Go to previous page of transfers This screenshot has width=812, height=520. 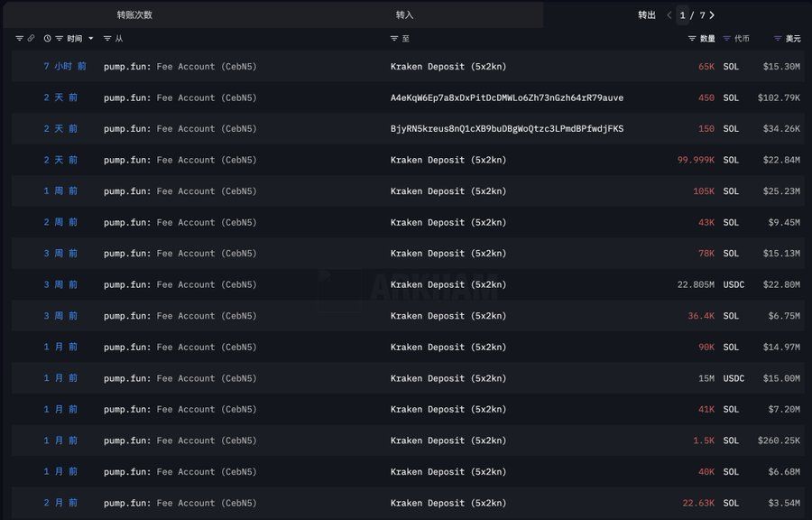click(x=669, y=15)
